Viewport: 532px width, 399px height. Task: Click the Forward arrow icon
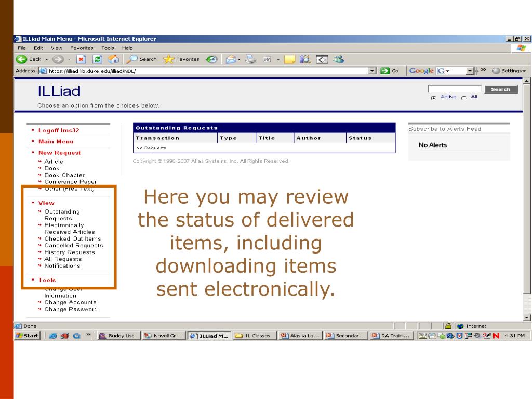pyautogui.click(x=58, y=59)
